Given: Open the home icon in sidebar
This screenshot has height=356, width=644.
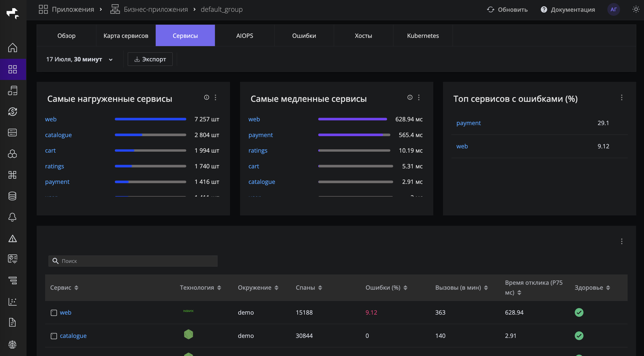Looking at the screenshot, I should click(x=12, y=47).
